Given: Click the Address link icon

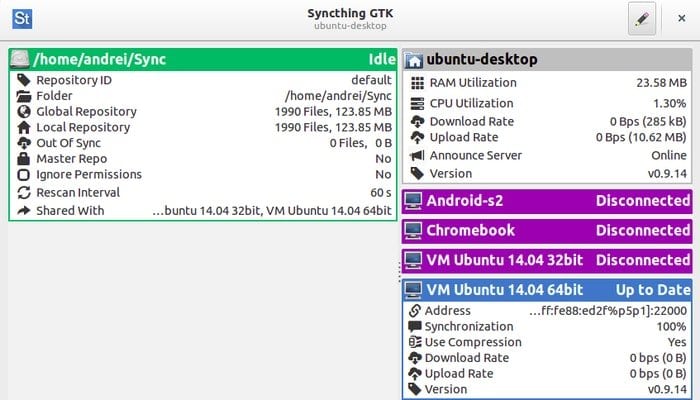Looking at the screenshot, I should [x=415, y=310].
